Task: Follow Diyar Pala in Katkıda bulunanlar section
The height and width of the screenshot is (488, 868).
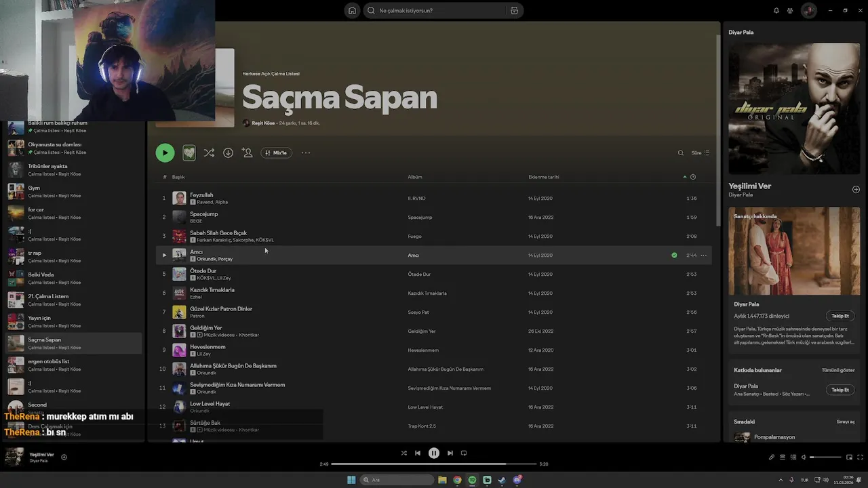Action: 840,390
